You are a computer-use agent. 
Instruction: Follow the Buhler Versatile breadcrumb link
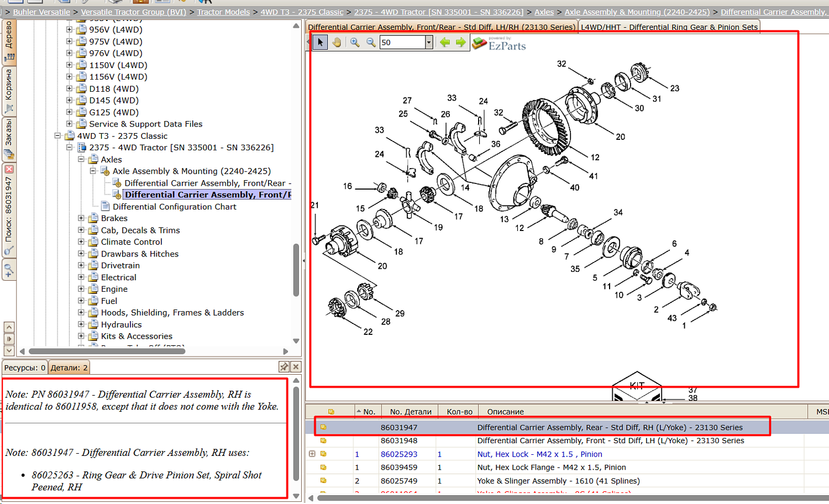click(41, 12)
